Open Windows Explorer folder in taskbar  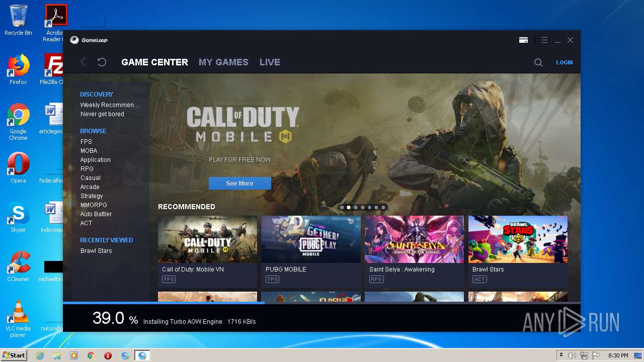(x=57, y=355)
